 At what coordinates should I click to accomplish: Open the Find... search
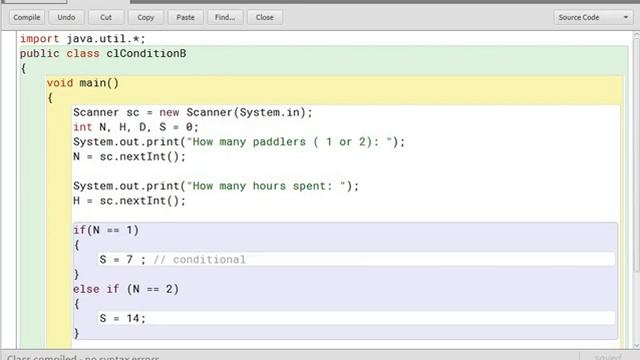[x=225, y=18]
